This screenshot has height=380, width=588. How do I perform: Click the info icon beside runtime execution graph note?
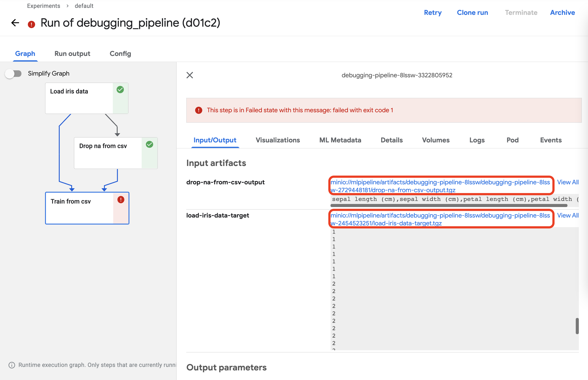(x=12, y=365)
